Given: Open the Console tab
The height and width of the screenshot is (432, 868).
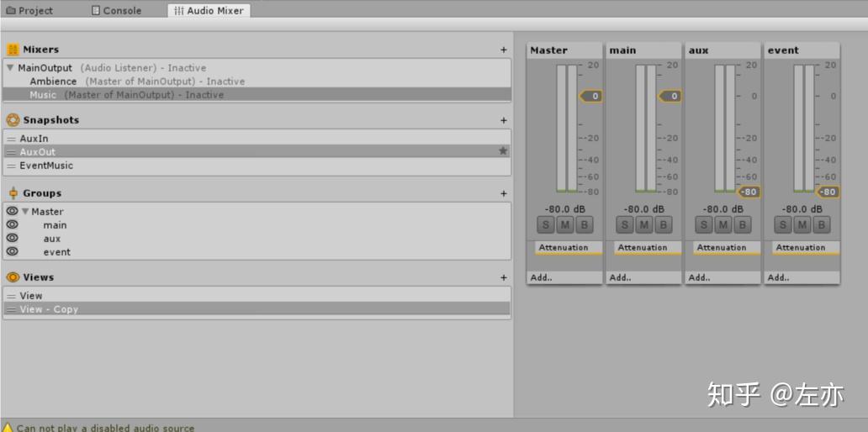Looking at the screenshot, I should 116,11.
